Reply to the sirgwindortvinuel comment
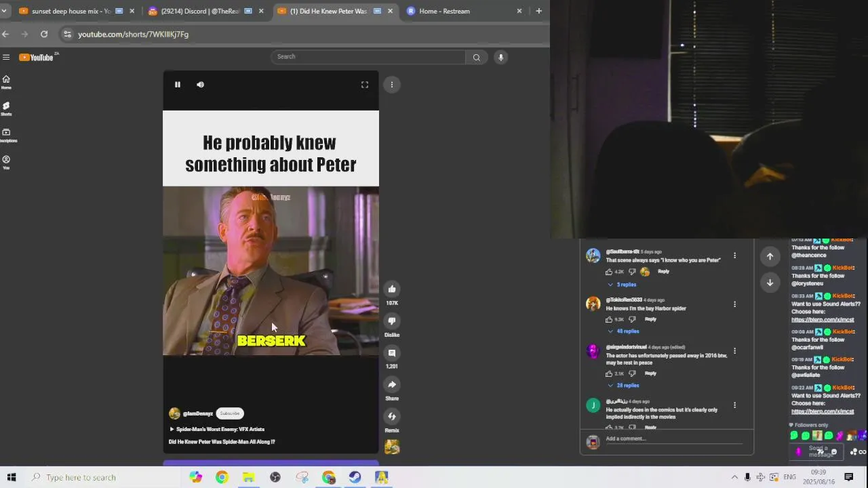This screenshot has width=868, height=488. pyautogui.click(x=650, y=373)
